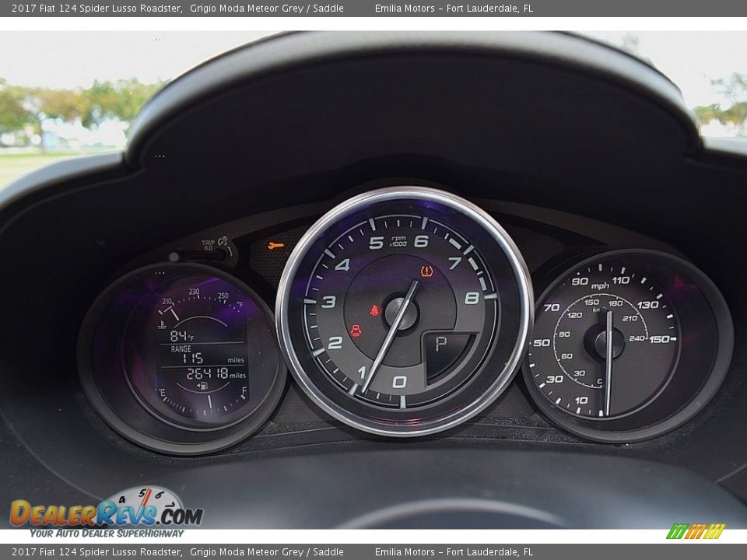Click tachometer number 0

click(399, 382)
